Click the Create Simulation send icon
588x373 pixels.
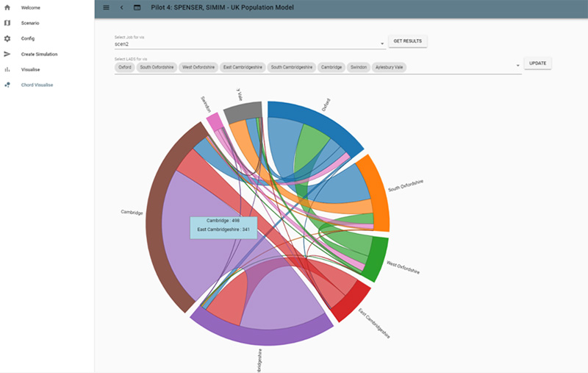(x=7, y=54)
